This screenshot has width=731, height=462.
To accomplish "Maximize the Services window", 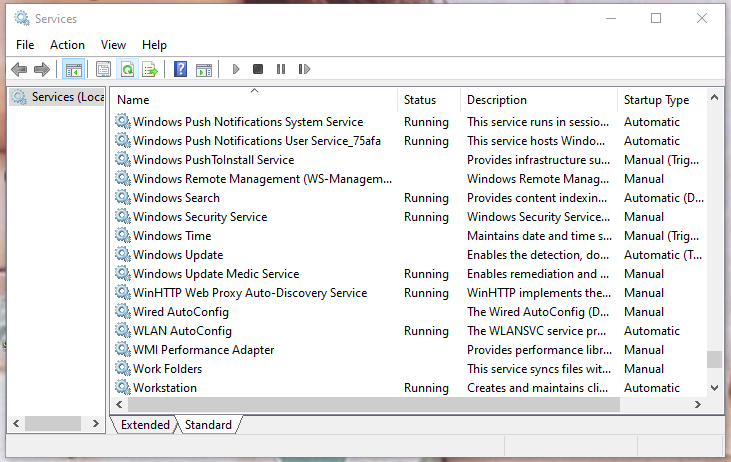I will [656, 18].
